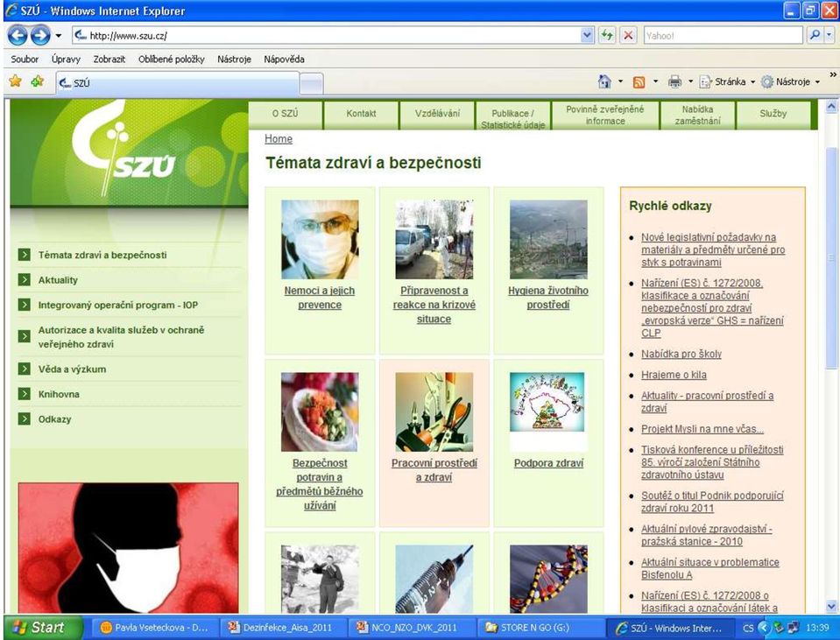The image size is (840, 640).
Task: Open the Home button dropdown arrow
Action: pos(620,82)
